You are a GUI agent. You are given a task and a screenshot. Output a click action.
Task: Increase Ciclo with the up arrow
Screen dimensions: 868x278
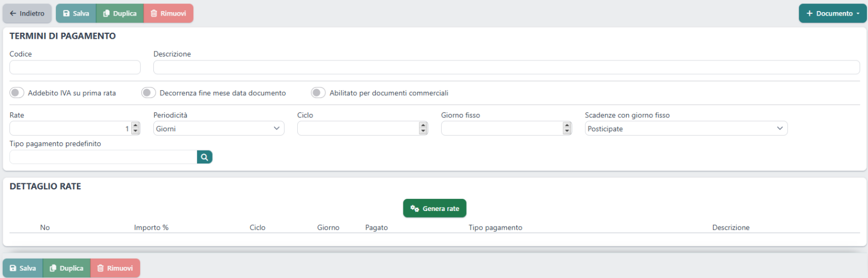pyautogui.click(x=423, y=126)
